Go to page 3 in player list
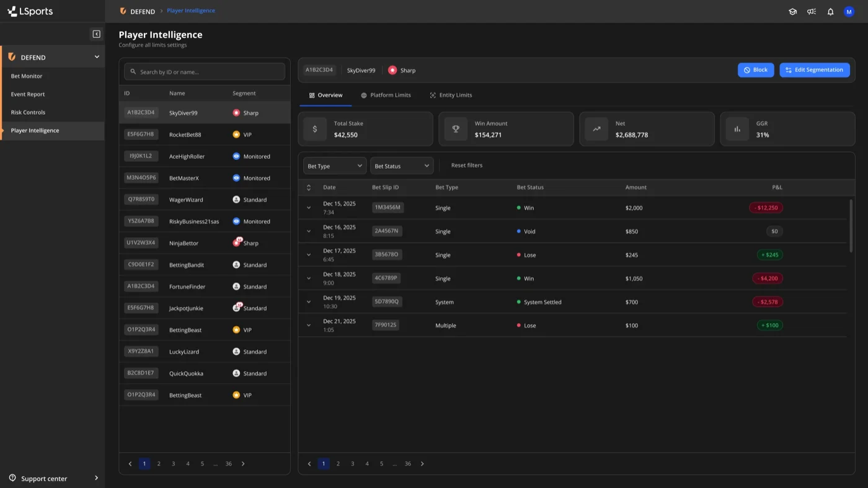Image resolution: width=868 pixels, height=488 pixels. tap(173, 464)
